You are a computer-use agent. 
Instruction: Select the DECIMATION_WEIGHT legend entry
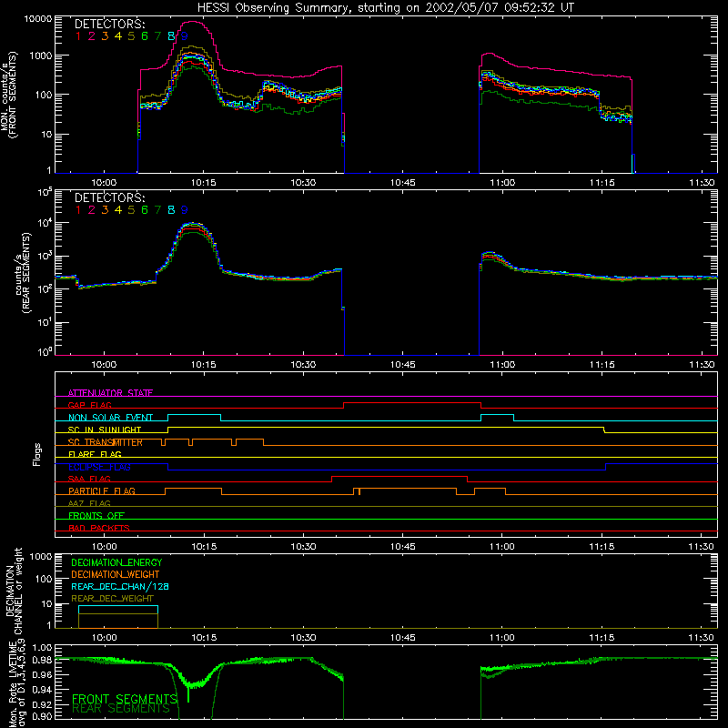(x=116, y=574)
